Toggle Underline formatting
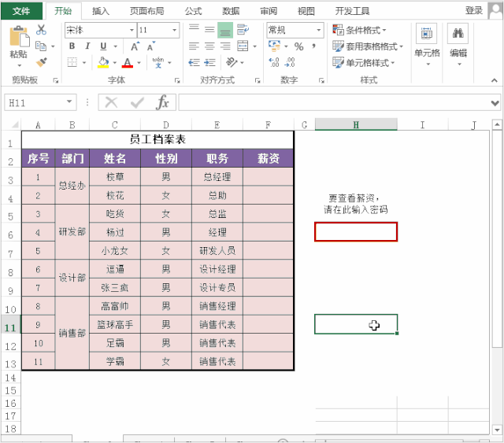 (103, 46)
